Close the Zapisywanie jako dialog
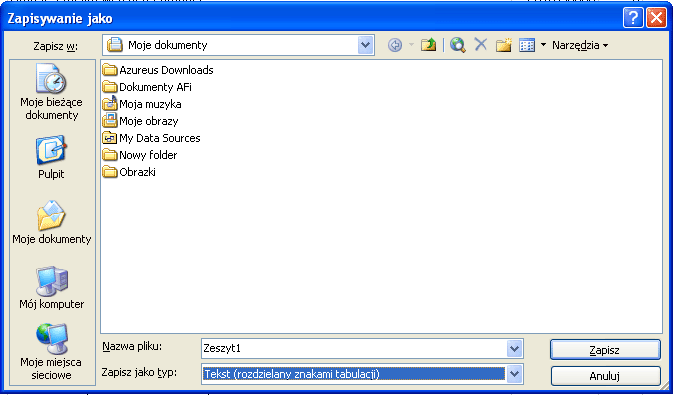The height and width of the screenshot is (395, 673). pyautogui.click(x=656, y=18)
